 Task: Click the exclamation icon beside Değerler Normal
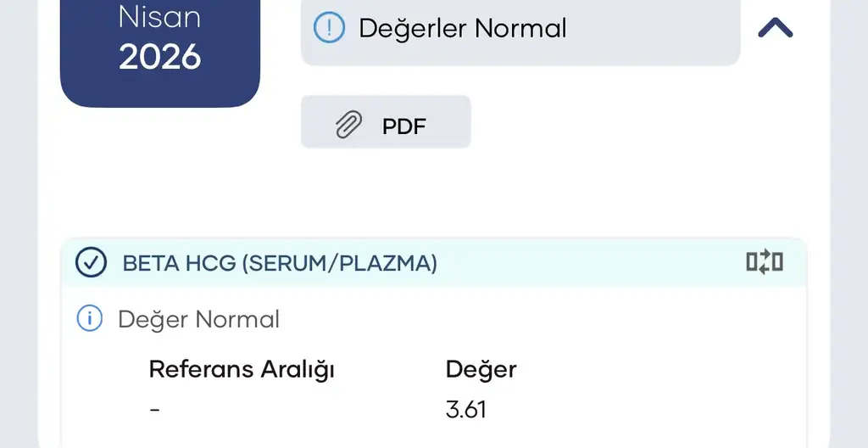330,28
